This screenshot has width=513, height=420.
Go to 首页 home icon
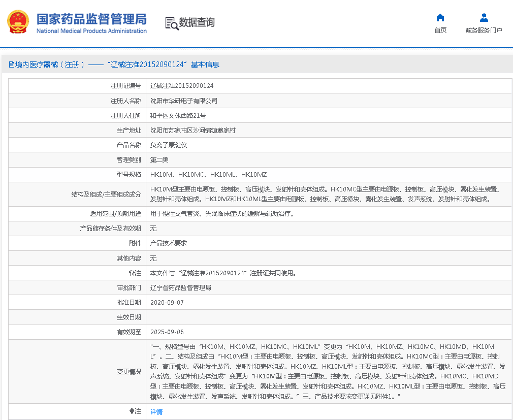[440, 17]
